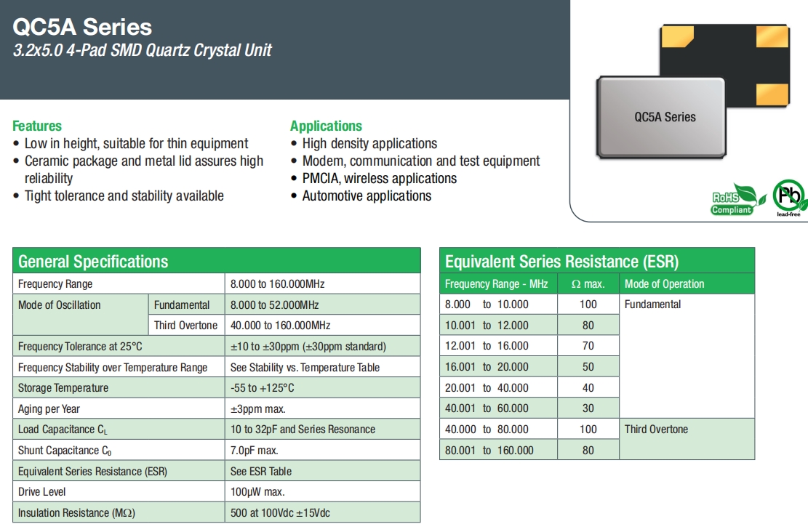
Task: Click the 'Shunt Capacitance C0' label
Action: coord(65,451)
